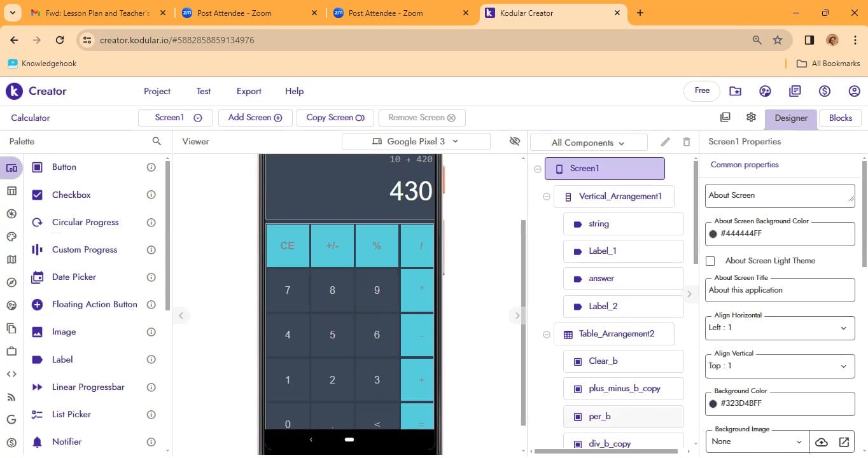Image resolution: width=868 pixels, height=458 pixels.
Task: Search the Palette with magnifier icon
Action: coord(157,141)
